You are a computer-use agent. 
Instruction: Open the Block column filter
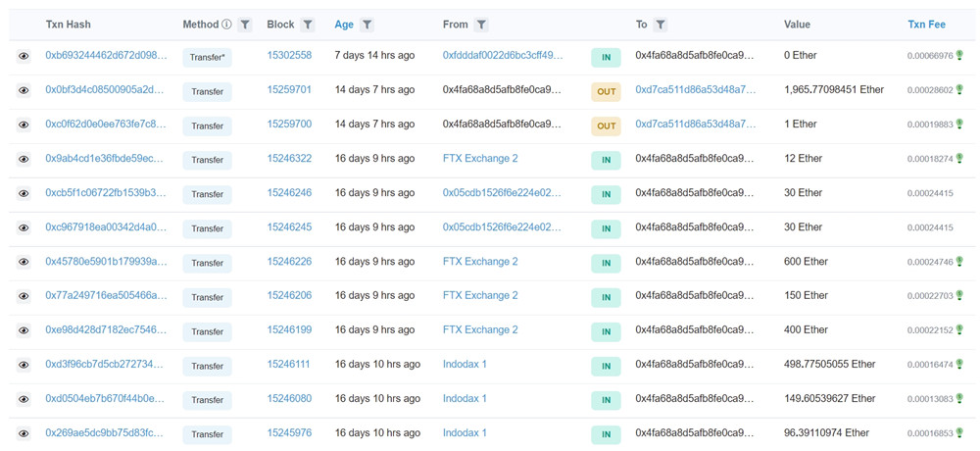click(308, 25)
